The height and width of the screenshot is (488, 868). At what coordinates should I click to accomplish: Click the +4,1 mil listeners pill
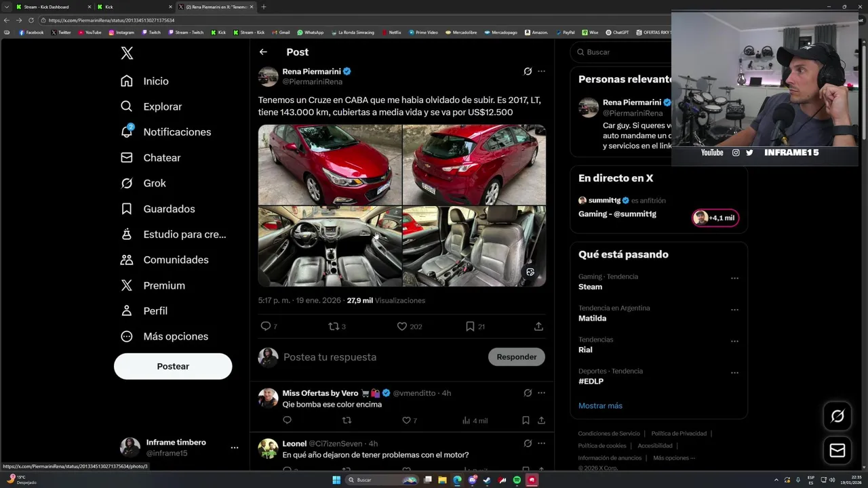coord(715,218)
